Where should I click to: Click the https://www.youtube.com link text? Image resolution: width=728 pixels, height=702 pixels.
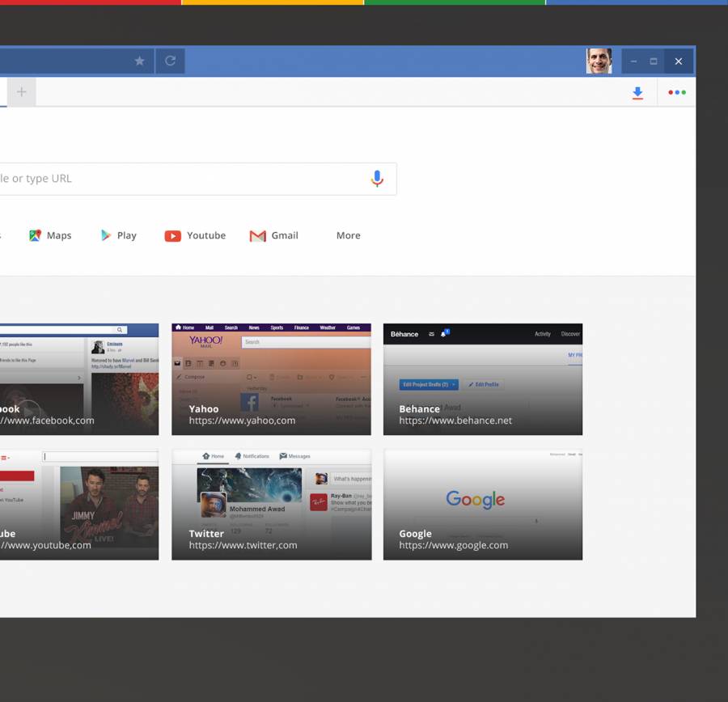(45, 545)
